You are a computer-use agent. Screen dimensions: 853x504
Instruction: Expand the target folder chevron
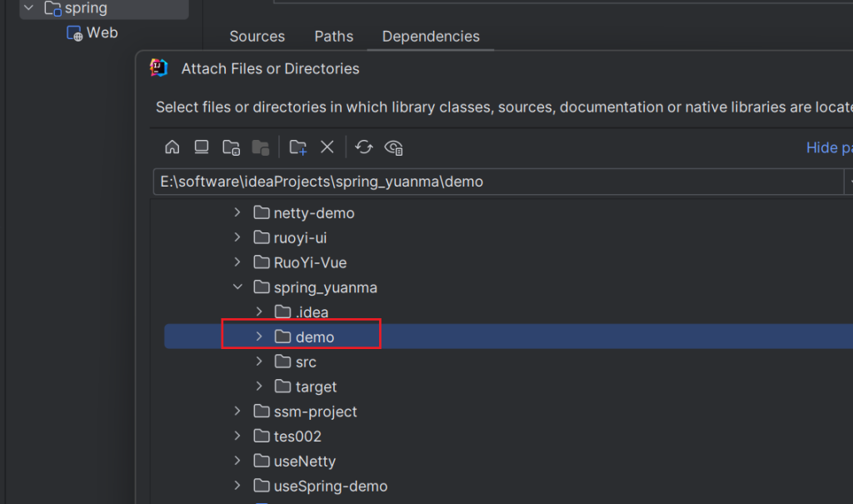click(x=259, y=387)
